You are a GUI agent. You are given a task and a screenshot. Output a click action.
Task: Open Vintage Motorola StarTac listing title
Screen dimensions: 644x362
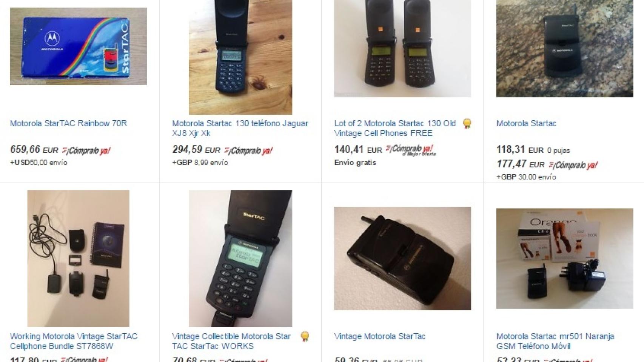[x=380, y=336]
